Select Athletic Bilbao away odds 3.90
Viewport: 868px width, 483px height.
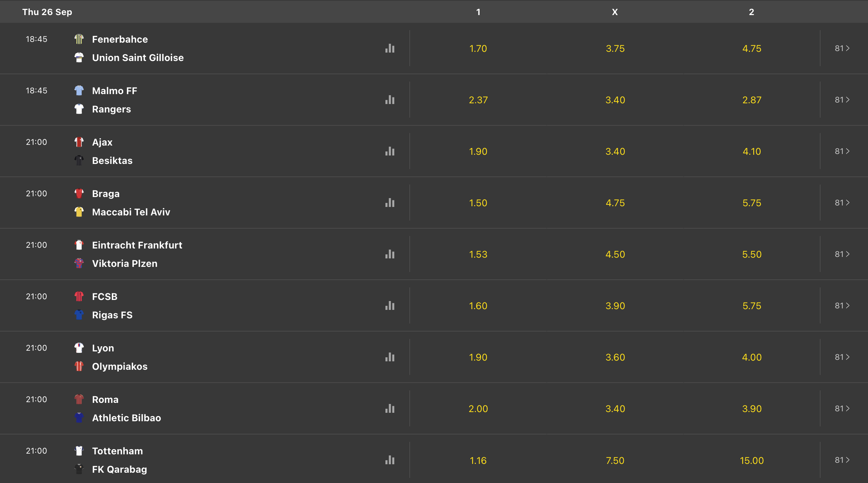pos(752,409)
